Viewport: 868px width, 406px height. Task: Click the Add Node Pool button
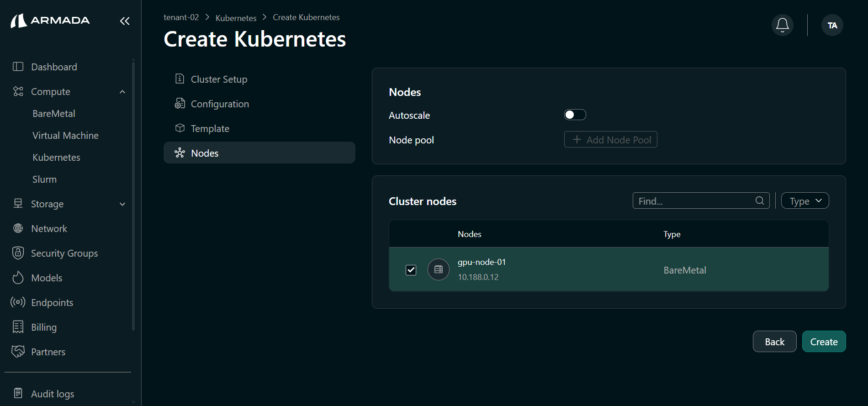coord(611,139)
